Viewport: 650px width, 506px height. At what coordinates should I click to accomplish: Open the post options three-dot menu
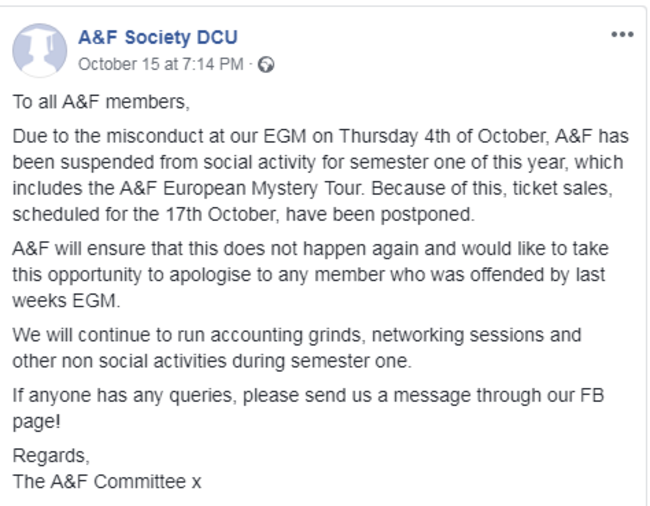point(622,35)
